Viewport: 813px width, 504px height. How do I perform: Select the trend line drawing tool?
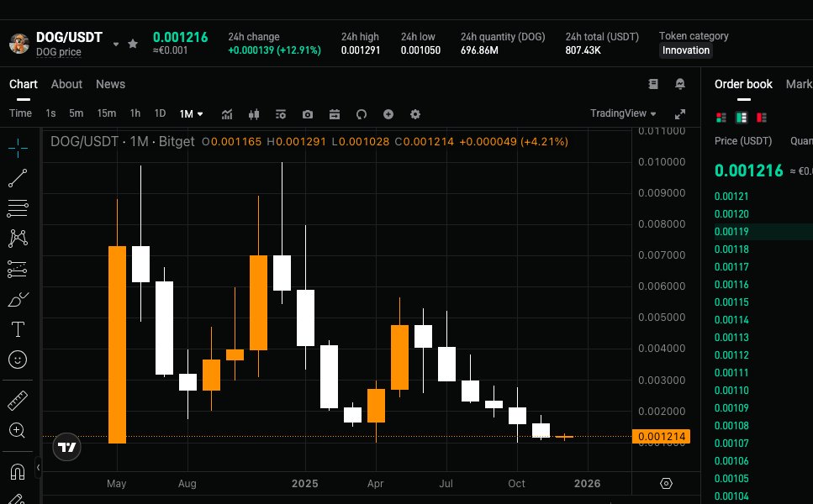click(x=17, y=176)
